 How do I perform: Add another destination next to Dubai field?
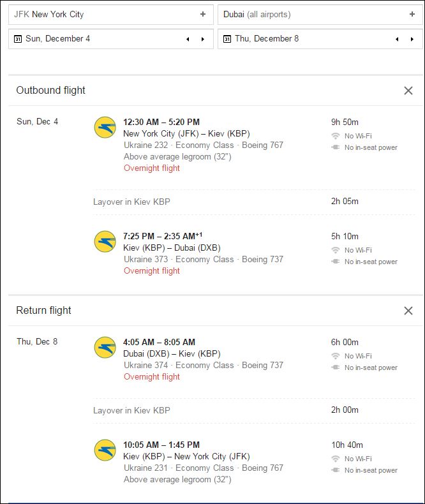click(x=412, y=14)
